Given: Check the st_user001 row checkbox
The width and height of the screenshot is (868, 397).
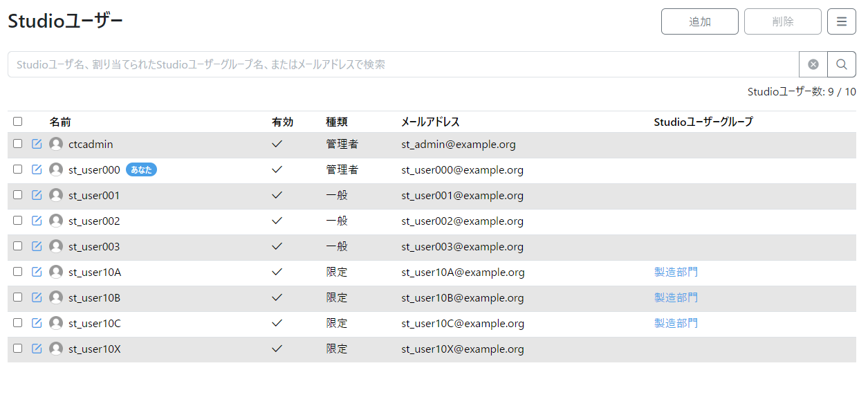Looking at the screenshot, I should [17, 194].
